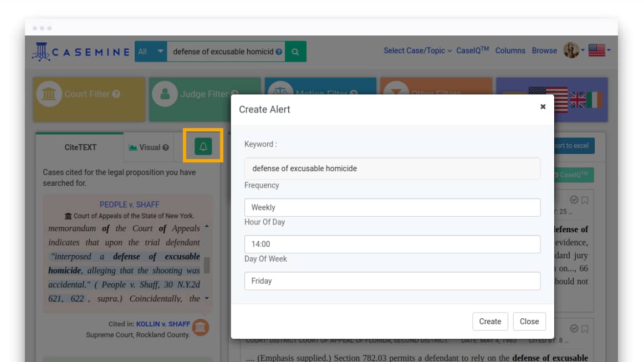
Task: Close the Create Alert dialog with X
Action: [543, 107]
